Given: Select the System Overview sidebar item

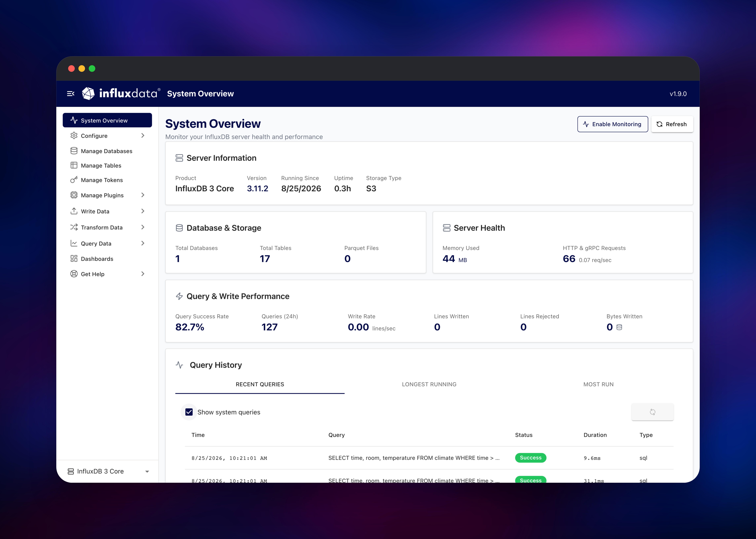Looking at the screenshot, I should [107, 120].
